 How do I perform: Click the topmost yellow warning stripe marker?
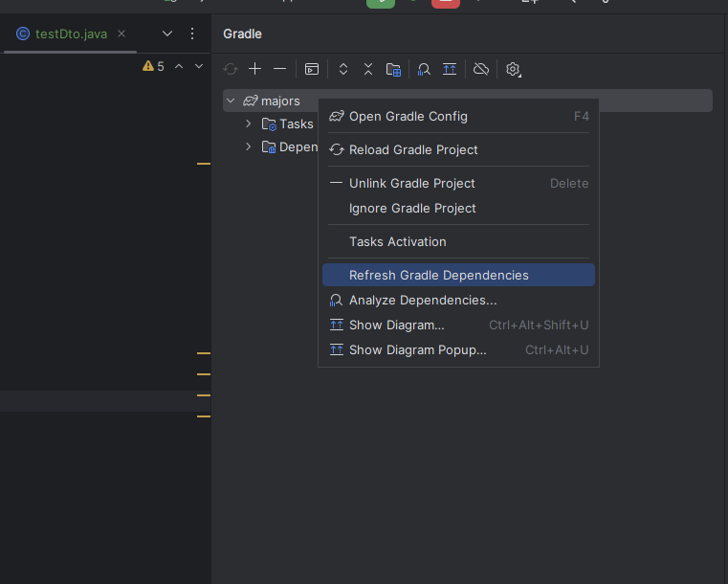point(204,164)
